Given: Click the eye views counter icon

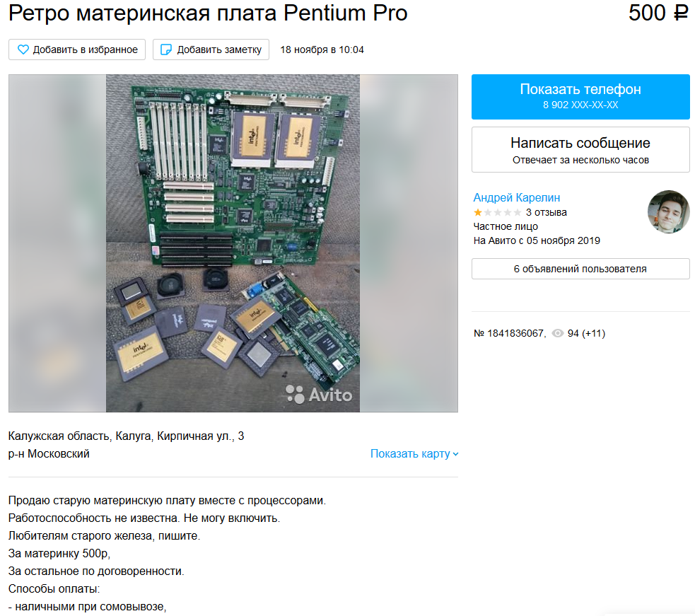Looking at the screenshot, I should click(x=558, y=334).
